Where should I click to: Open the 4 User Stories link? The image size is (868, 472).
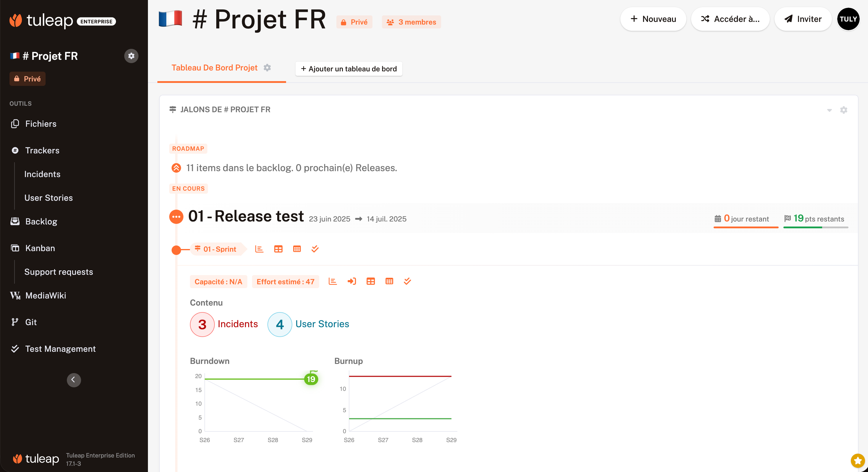[322, 324]
